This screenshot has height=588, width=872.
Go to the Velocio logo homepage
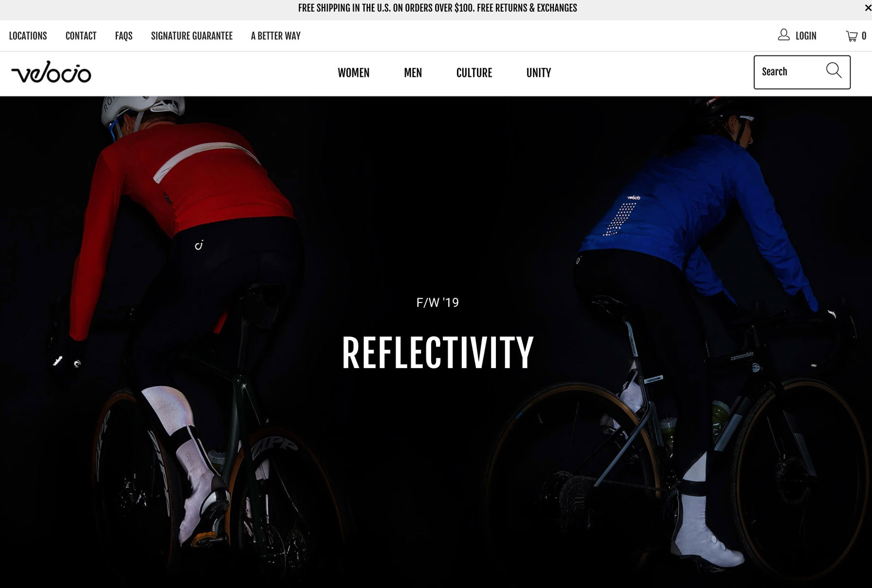(51, 72)
